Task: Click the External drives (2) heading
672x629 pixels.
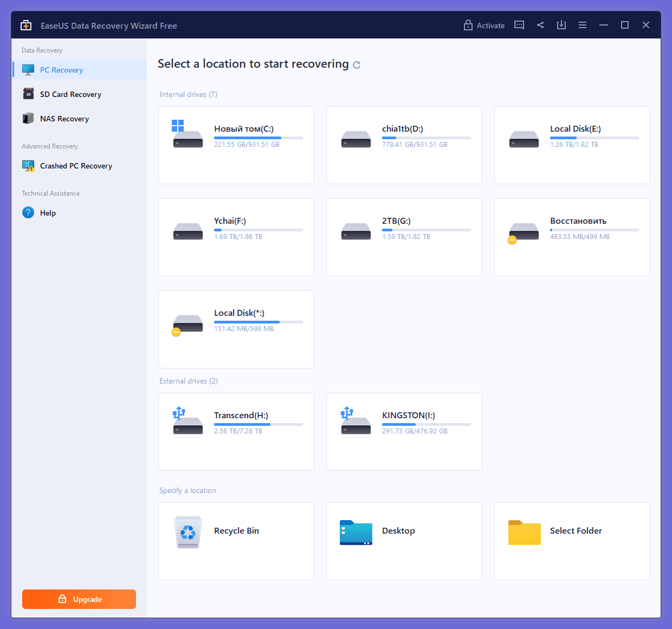Action: (x=189, y=381)
